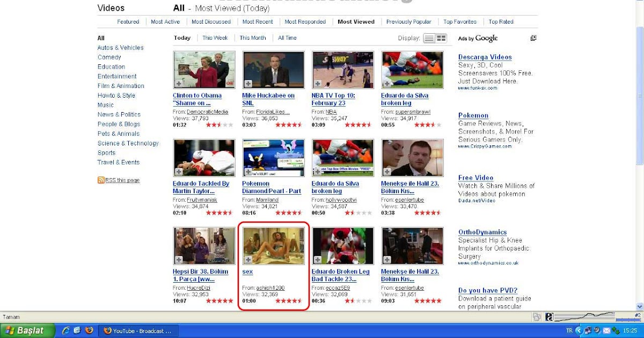644x338 pixels.
Task: Select the Autos & Vehicles category
Action: [x=121, y=48]
